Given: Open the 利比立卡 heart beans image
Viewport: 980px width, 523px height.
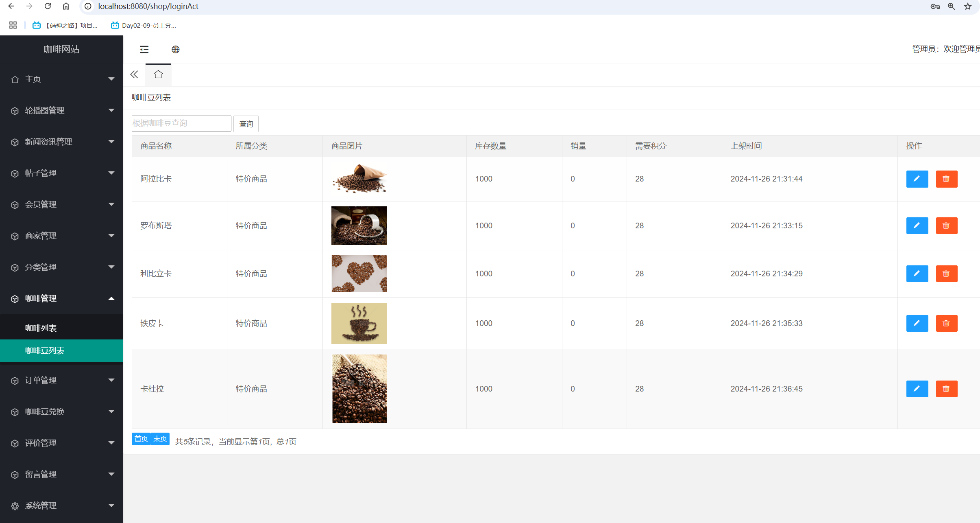Looking at the screenshot, I should (359, 274).
